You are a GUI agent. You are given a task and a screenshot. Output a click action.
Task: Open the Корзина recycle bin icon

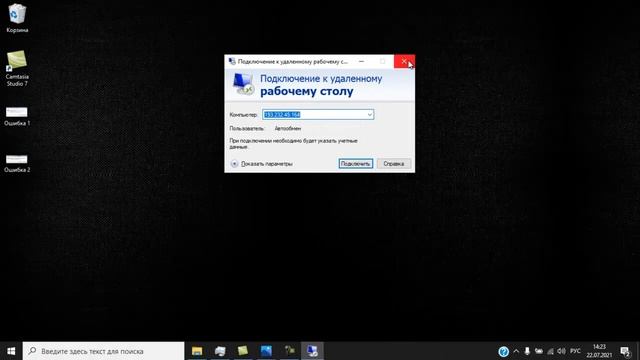point(17,18)
